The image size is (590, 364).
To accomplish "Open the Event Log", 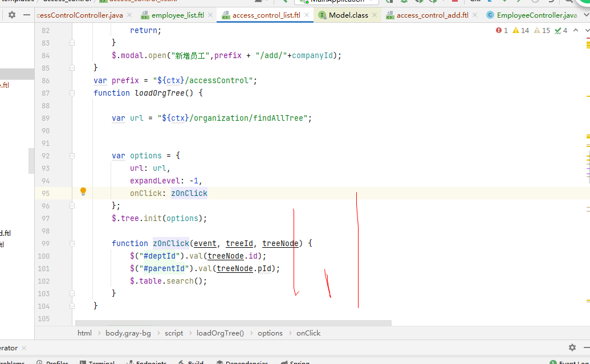I will (569, 362).
